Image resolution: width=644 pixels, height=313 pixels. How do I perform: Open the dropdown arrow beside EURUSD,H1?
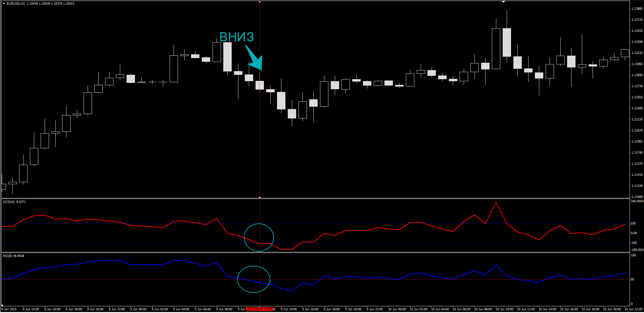click(4, 4)
